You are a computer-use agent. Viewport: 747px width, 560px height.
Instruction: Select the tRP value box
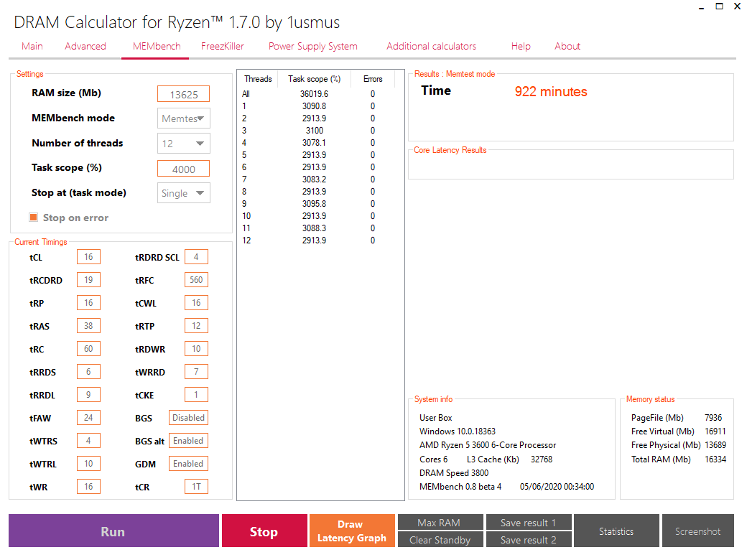click(88, 302)
